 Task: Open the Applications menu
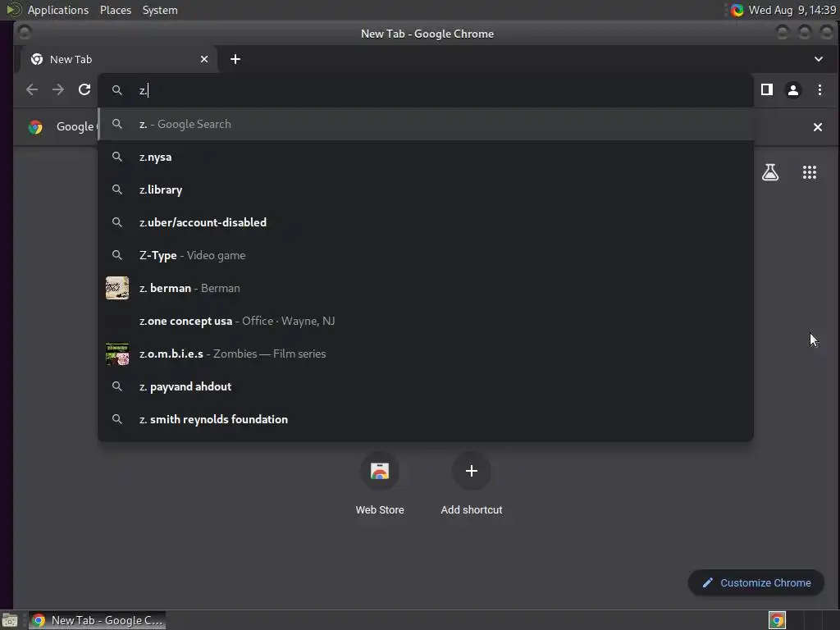(58, 10)
